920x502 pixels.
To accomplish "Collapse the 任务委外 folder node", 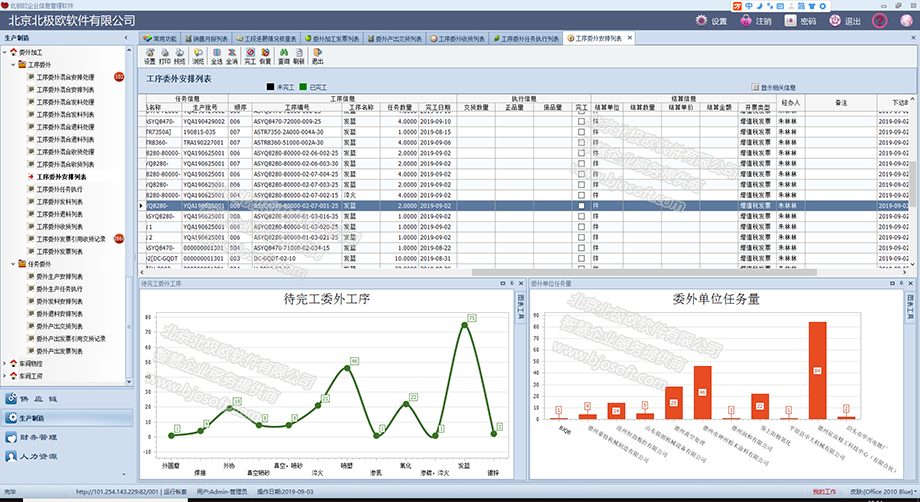I will pyautogui.click(x=13, y=264).
